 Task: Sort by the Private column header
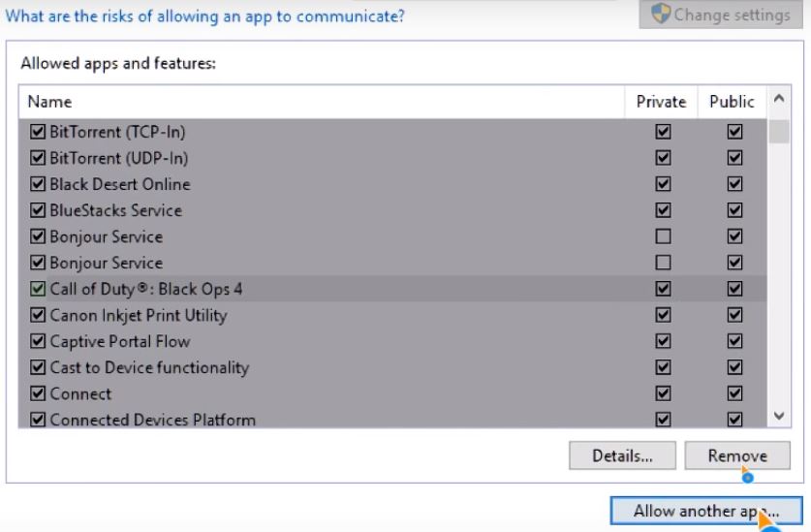coord(661,102)
